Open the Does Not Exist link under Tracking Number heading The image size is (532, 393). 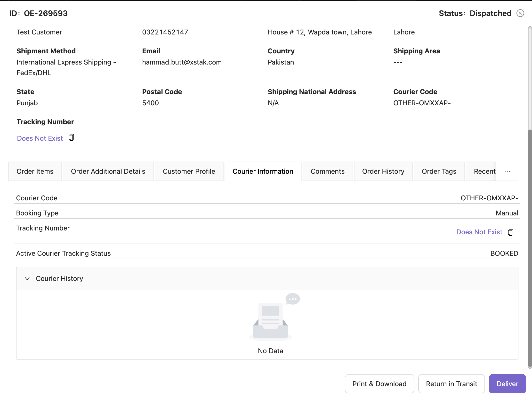click(40, 138)
